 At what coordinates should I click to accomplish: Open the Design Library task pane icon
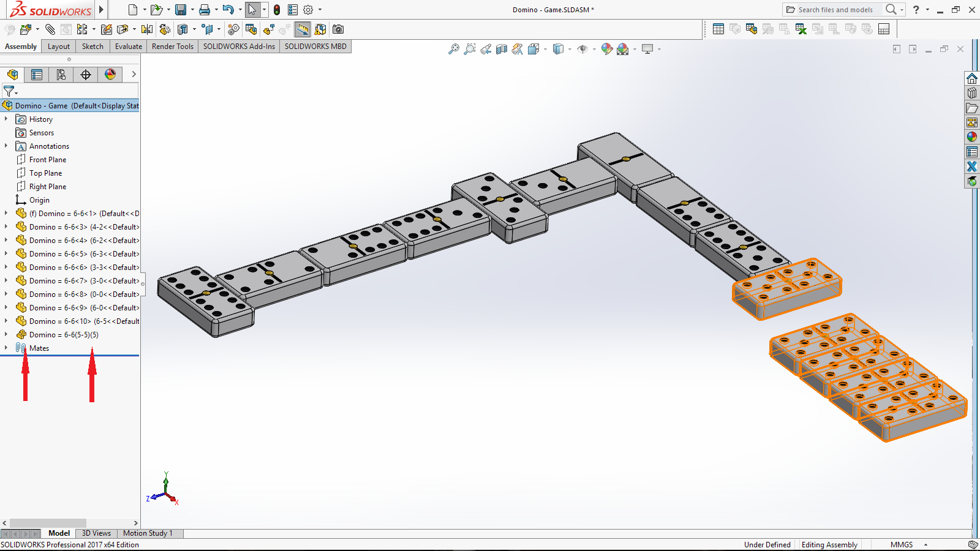click(x=972, y=93)
